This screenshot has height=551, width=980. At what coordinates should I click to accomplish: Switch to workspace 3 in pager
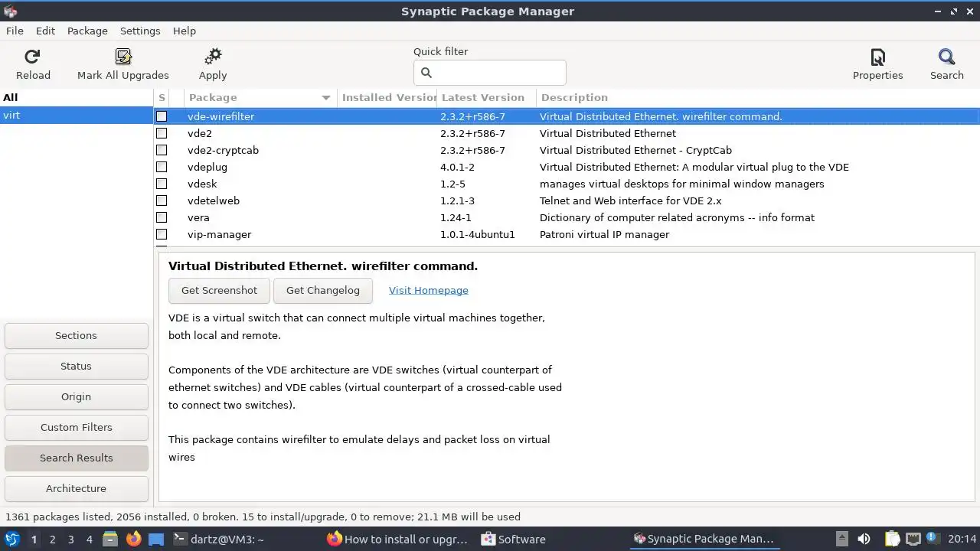tap(71, 539)
